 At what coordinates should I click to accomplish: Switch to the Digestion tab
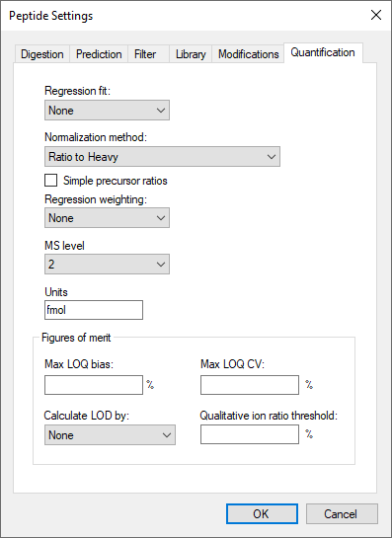(41, 54)
